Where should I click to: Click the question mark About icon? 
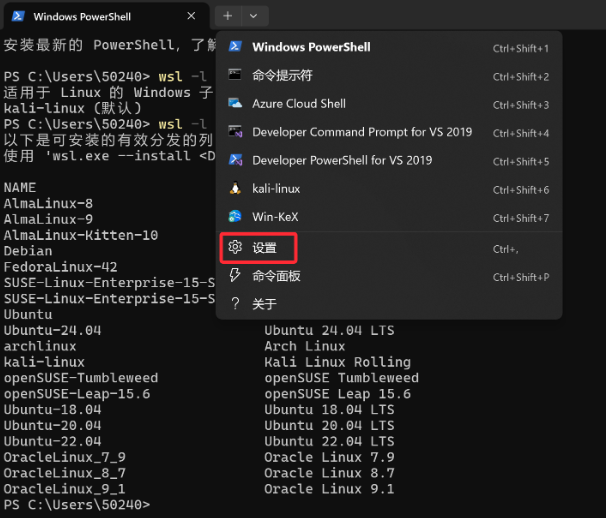tap(235, 304)
